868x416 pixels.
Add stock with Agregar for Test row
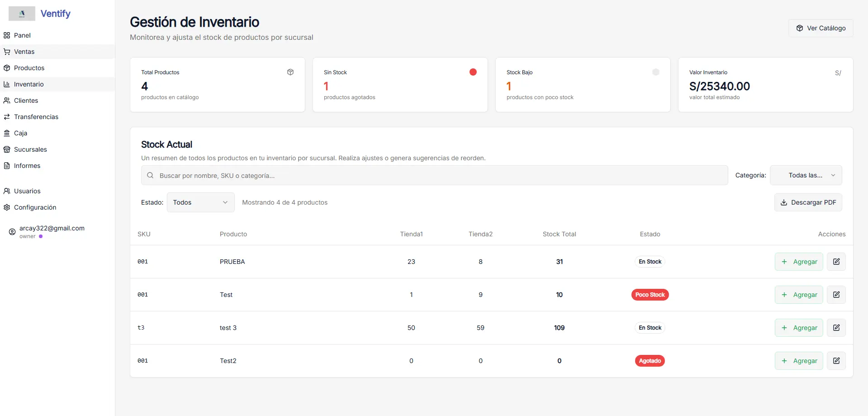coord(798,295)
